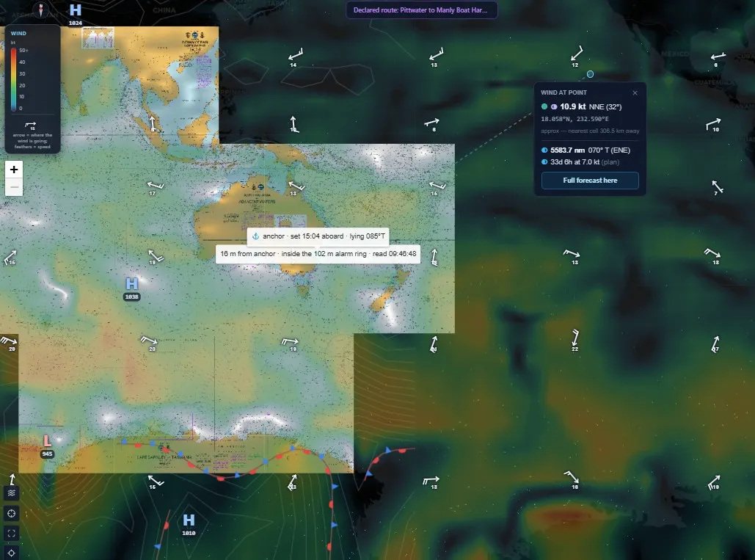This screenshot has width=755, height=560.
Task: Click the 5583.7 nm distance reading
Action: pos(567,150)
